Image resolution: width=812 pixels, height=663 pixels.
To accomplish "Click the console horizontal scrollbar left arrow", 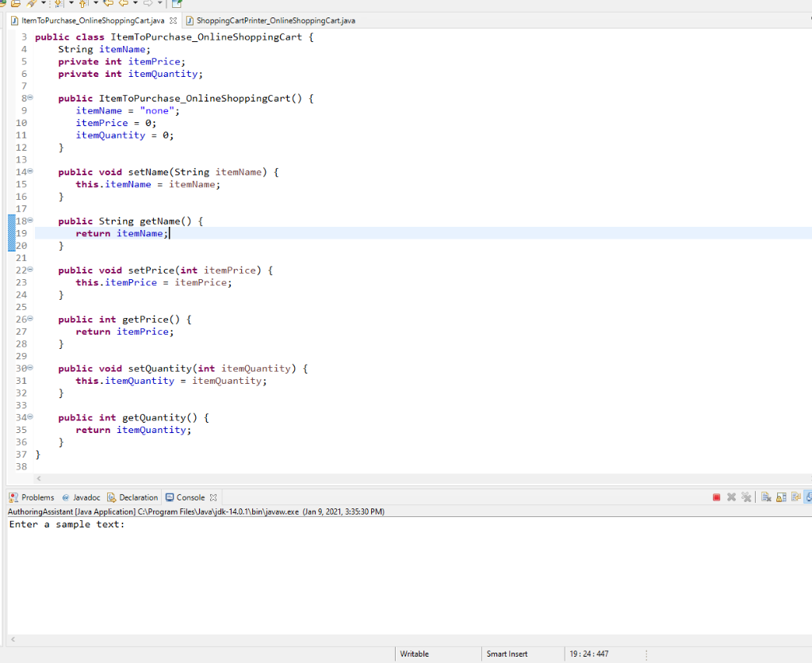I will coord(13,639).
